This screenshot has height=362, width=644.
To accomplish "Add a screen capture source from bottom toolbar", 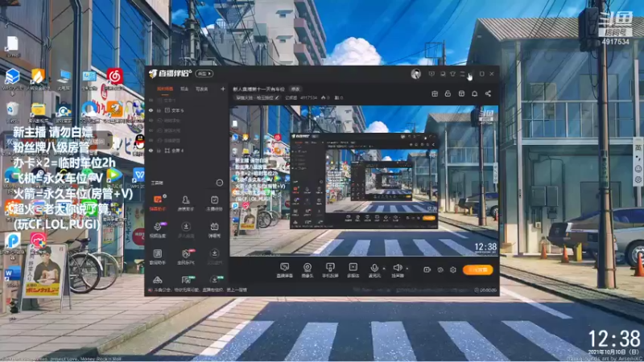I will 285,270.
